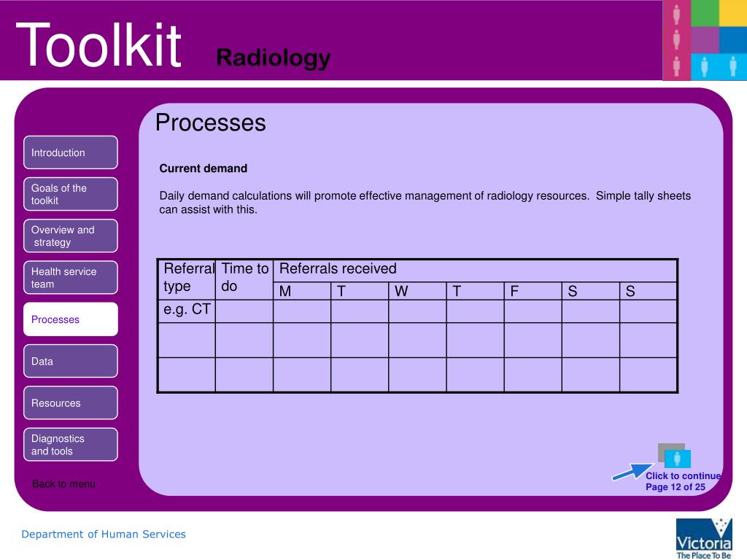The image size is (747, 560).
Task: Click the 'F' day column header
Action: pyautogui.click(x=533, y=291)
